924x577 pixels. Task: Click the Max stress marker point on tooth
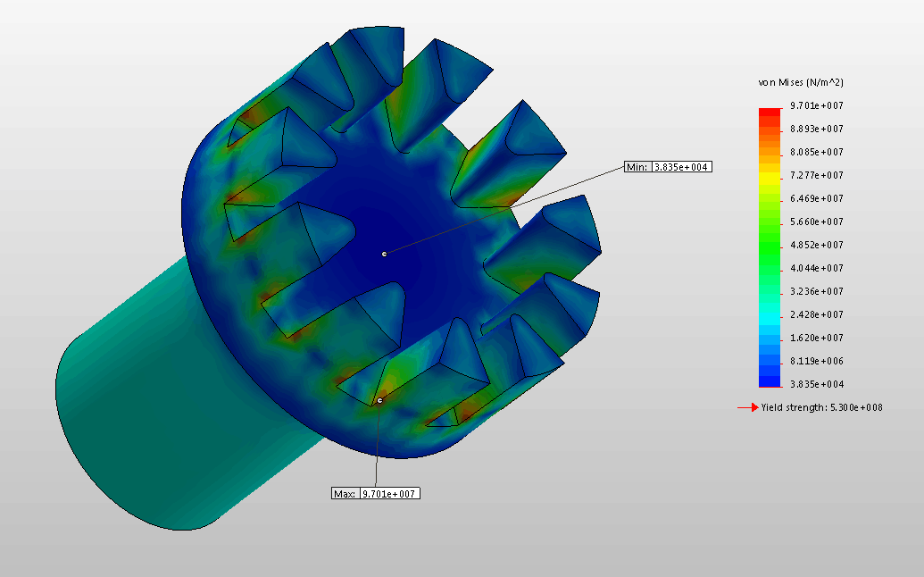coord(379,400)
